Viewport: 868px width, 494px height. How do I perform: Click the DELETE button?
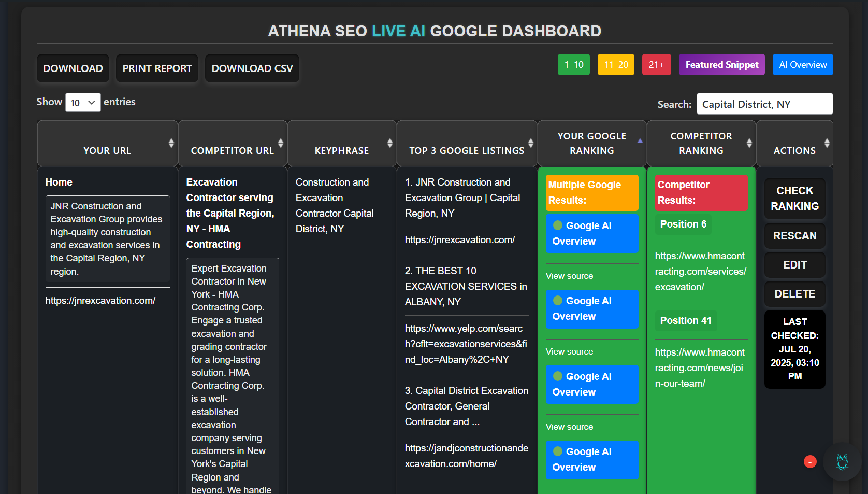[794, 294]
